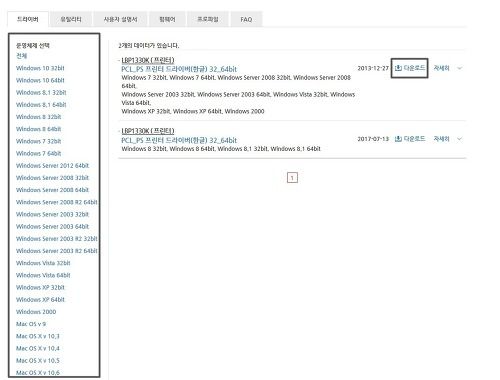The width and height of the screenshot is (500, 380).
Task: Select Windows Server 2008 R2 64bit
Action: pyautogui.click(x=57, y=202)
